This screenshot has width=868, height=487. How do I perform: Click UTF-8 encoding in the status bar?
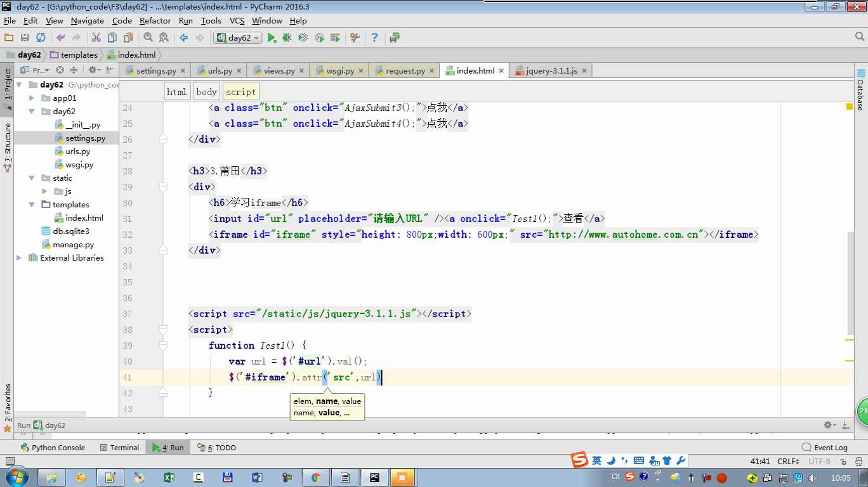[819, 462]
